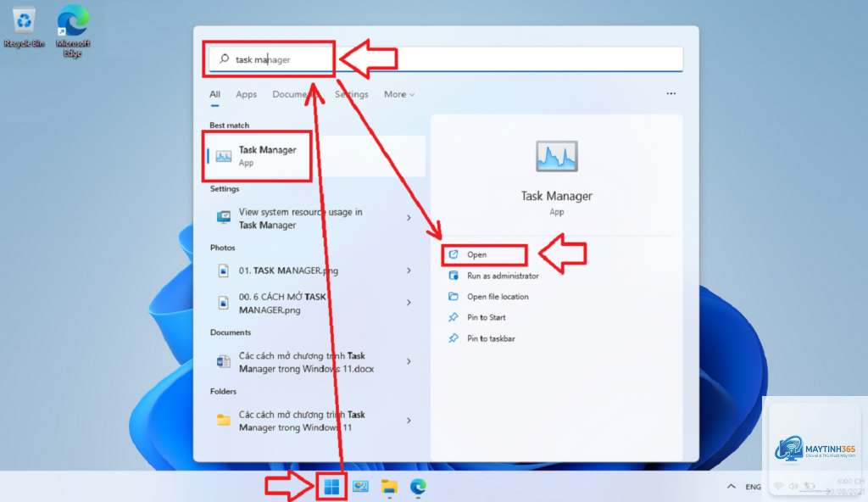The width and height of the screenshot is (868, 502).
Task: Click the Pin to taskbar pin icon
Action: click(x=453, y=338)
